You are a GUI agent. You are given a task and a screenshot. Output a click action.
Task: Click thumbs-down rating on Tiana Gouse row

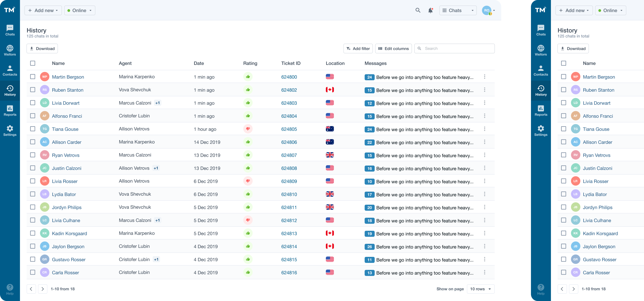(248, 129)
